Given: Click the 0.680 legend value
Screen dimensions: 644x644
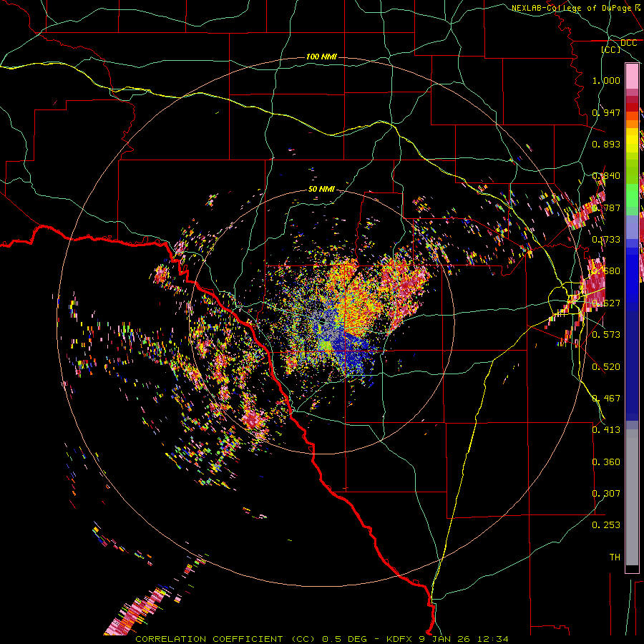Looking at the screenshot, I should click(x=606, y=271).
